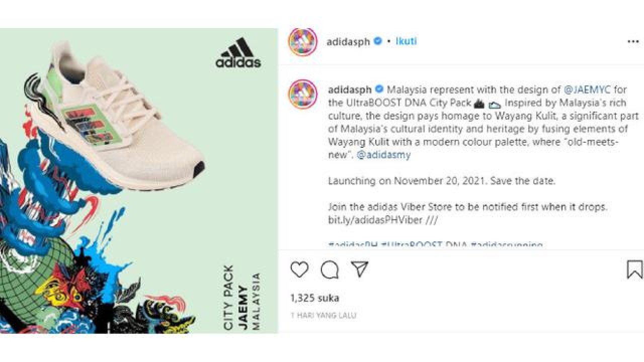Like the post using the heart icon
The image size is (644, 362).
(x=300, y=269)
